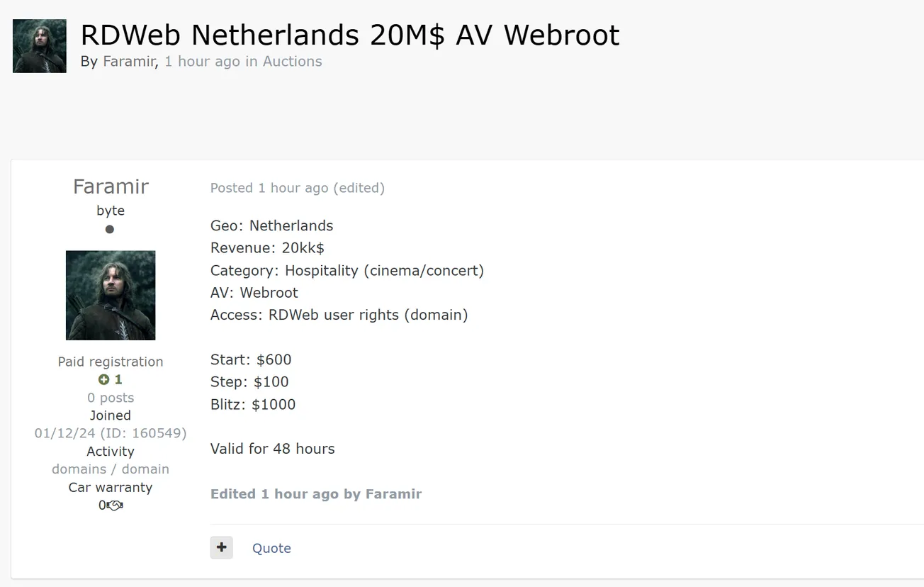Click the join date "01/12/24 (ID: 160549)"
The image size is (924, 587).
(111, 433)
